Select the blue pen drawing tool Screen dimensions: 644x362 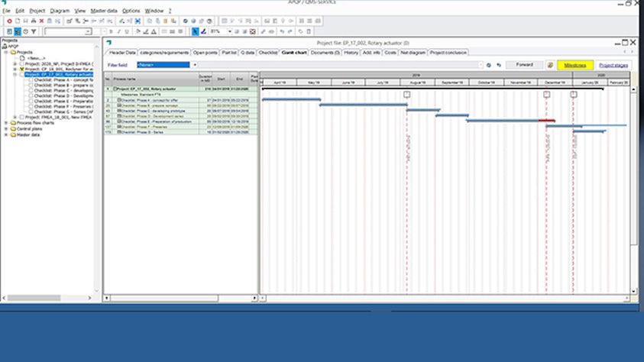tap(203, 31)
